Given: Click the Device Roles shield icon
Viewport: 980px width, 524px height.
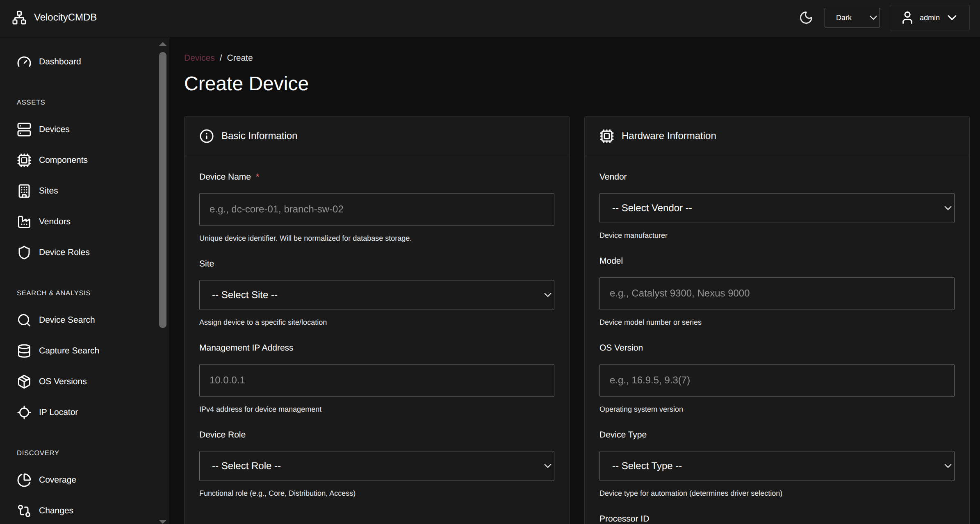Looking at the screenshot, I should coord(24,252).
